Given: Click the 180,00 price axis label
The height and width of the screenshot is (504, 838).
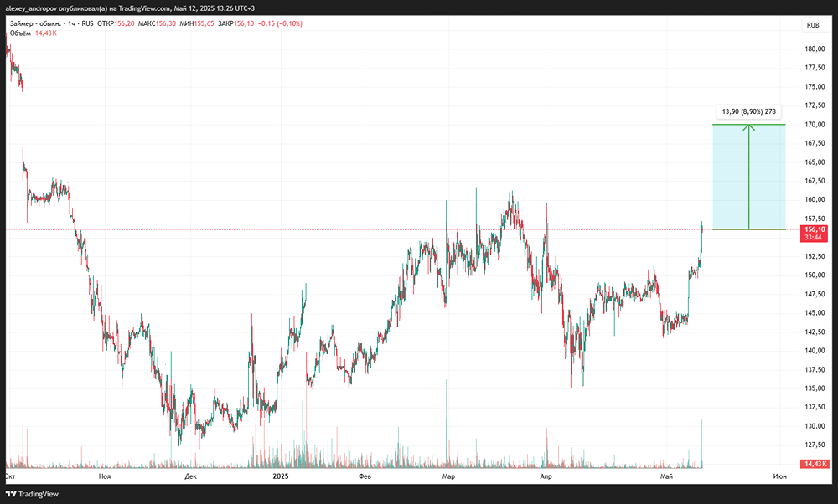Looking at the screenshot, I should coord(815,49).
